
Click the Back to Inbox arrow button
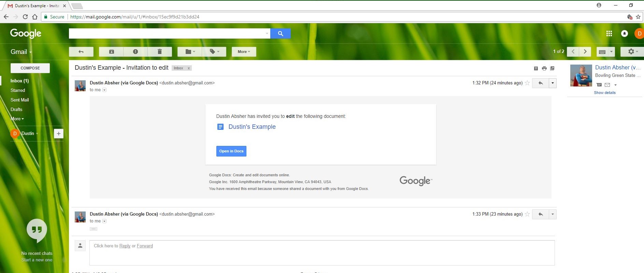coord(81,52)
